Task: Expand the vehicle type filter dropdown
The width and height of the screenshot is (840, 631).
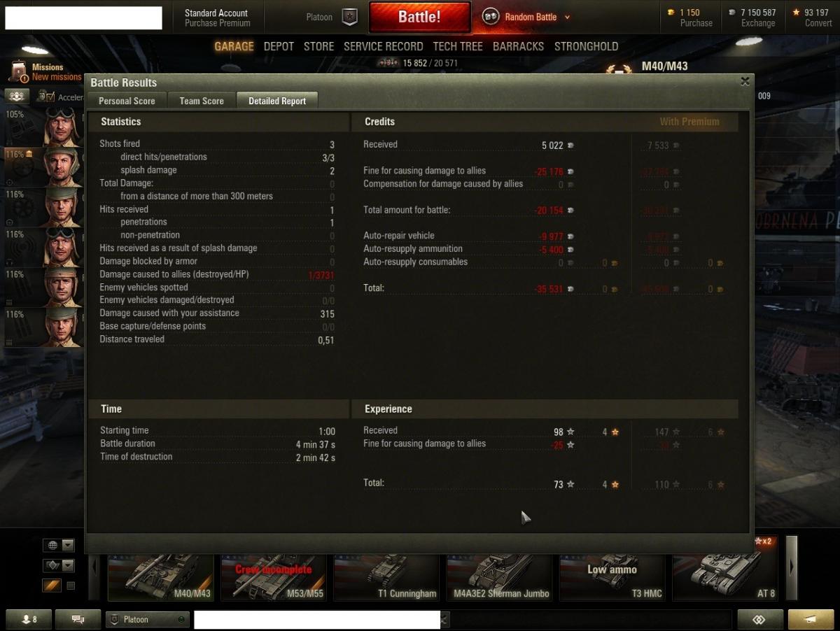Action: [x=68, y=565]
